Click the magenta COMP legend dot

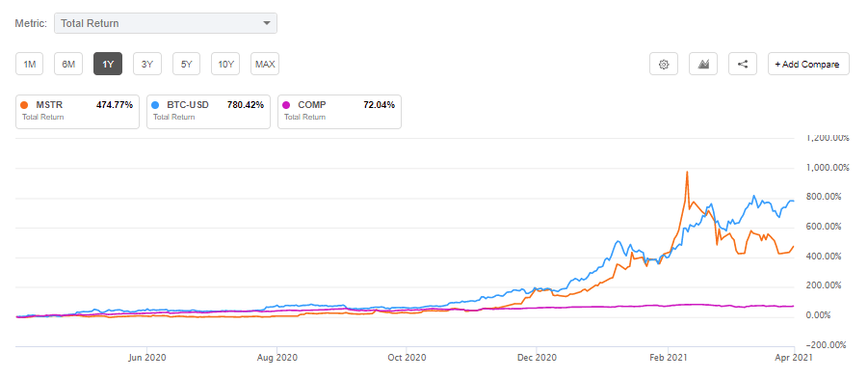pos(286,105)
